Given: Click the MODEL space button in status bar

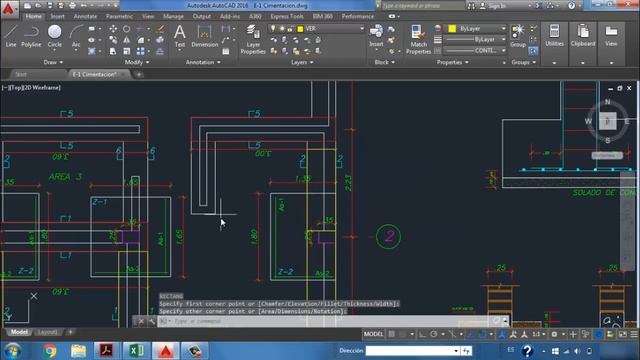Looking at the screenshot, I should pyautogui.click(x=373, y=334).
